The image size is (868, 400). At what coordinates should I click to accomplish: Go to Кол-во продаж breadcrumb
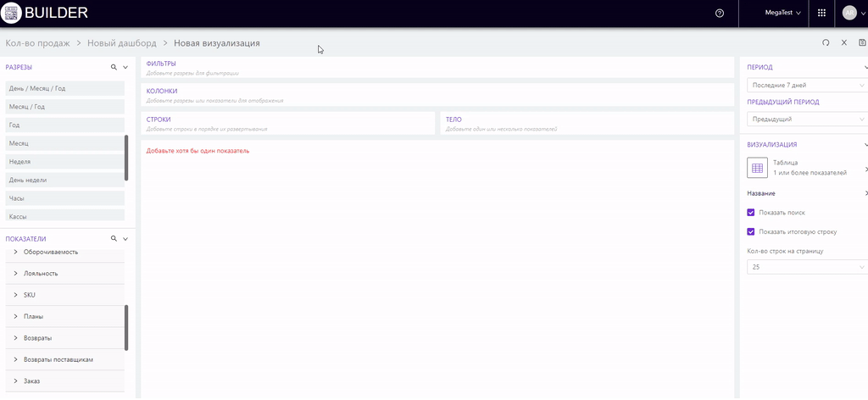36,43
